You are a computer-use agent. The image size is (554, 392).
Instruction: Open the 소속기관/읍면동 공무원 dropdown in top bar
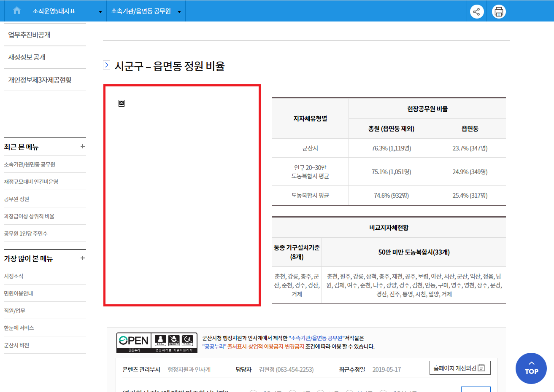point(146,11)
